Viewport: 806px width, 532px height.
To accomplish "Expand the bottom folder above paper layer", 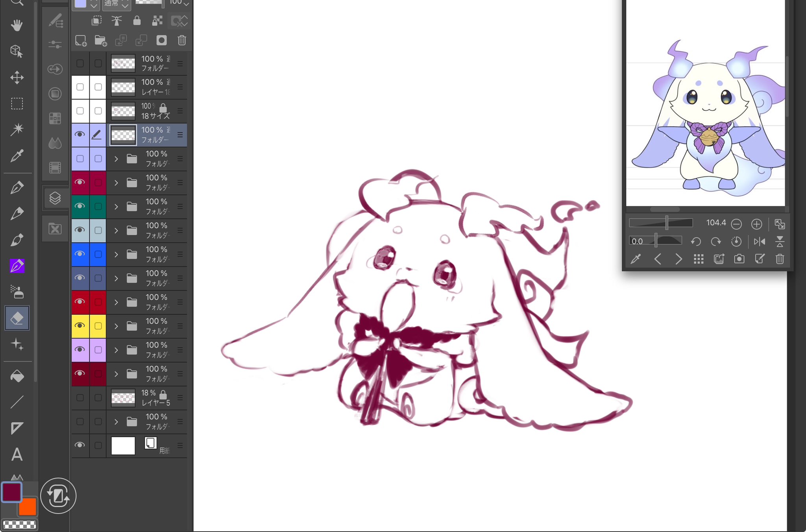I will 116,422.
